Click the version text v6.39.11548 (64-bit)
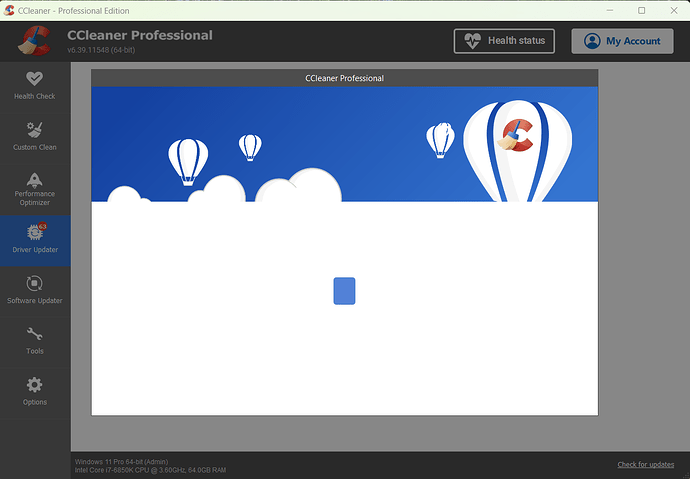 101,50
